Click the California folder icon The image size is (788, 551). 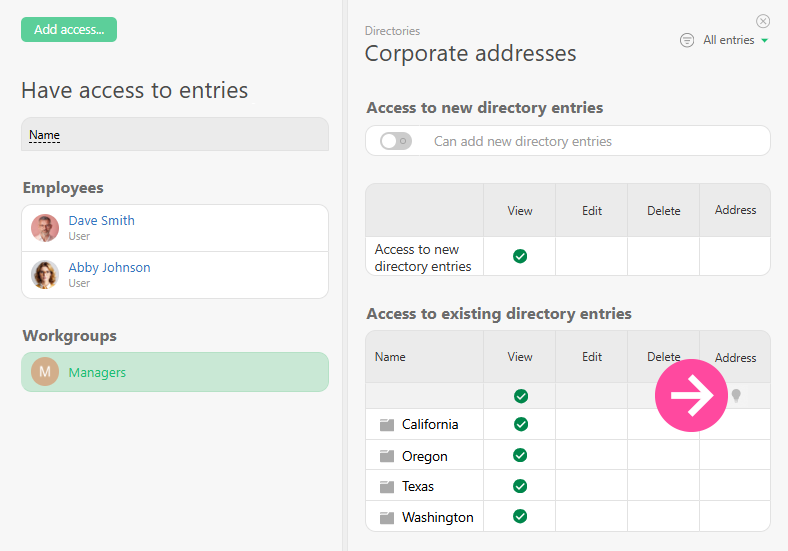387,425
